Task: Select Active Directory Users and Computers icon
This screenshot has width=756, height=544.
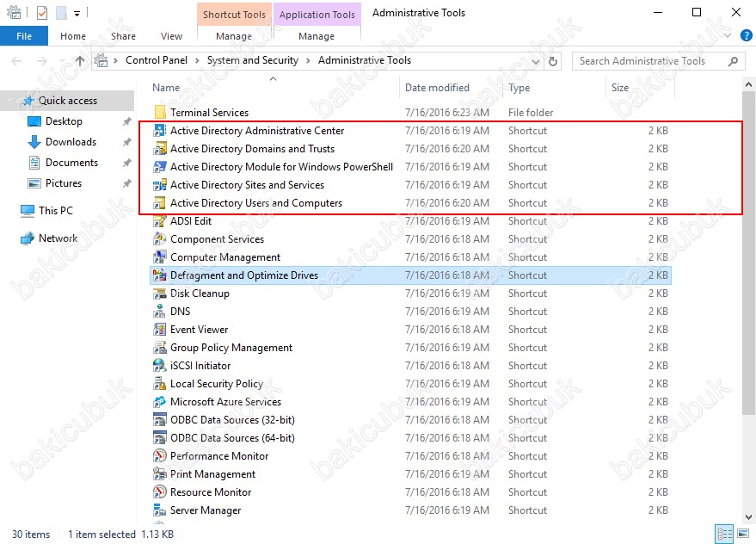Action: click(x=160, y=203)
